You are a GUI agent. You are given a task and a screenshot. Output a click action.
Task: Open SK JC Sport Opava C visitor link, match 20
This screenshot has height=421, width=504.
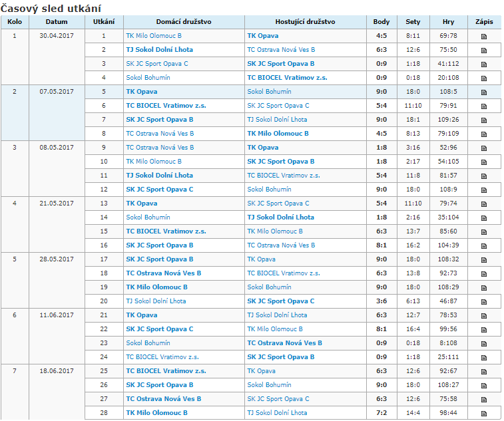pos(280,301)
